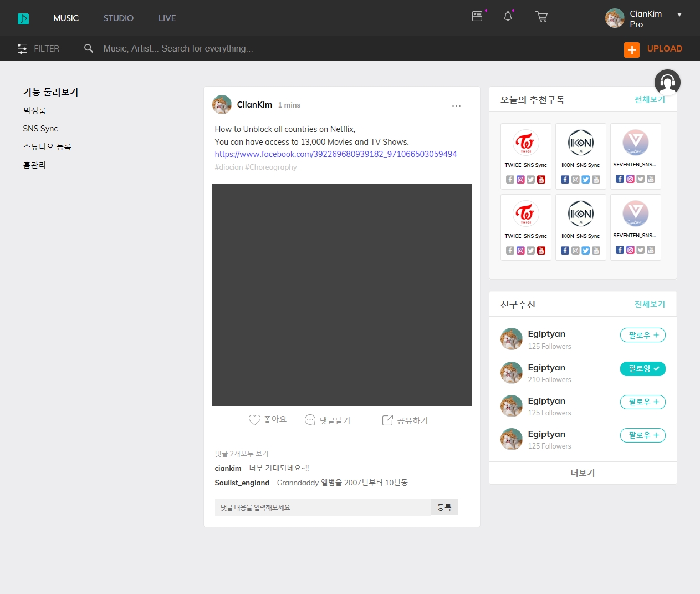Follow the last Egiptyan in friend suggestions
The image size is (700, 594).
coord(642,435)
